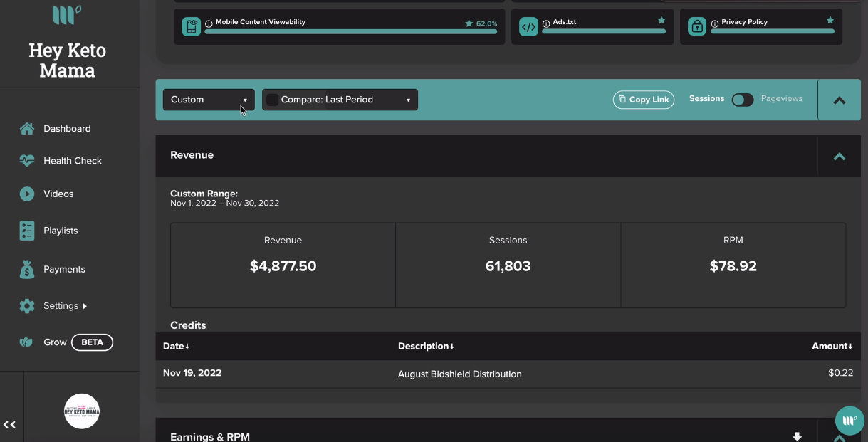Click info icon beside Privacy Policy
Screen dimensions: 868x442
tap(715, 23)
